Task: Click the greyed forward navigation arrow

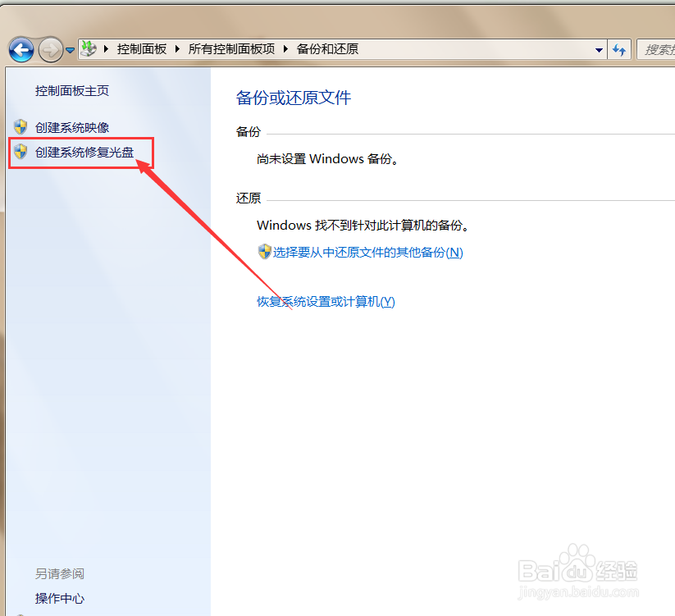Action: pyautogui.click(x=51, y=50)
